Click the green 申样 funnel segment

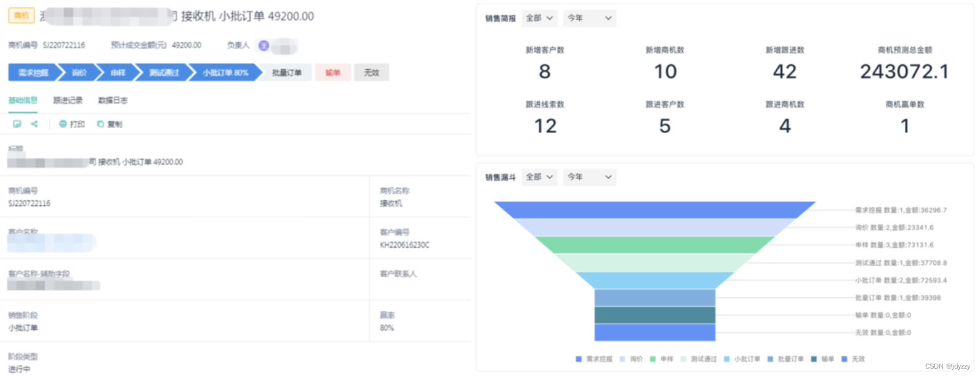[654, 245]
